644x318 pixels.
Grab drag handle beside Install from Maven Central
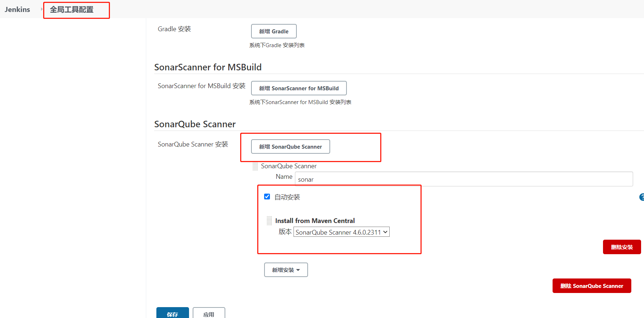tap(269, 220)
